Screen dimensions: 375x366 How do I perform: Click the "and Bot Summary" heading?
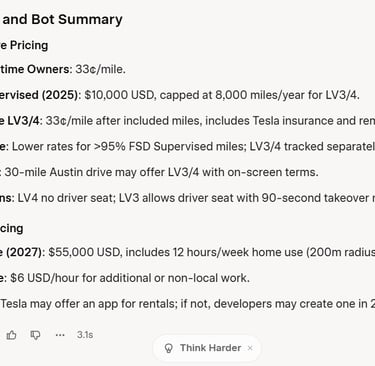(x=61, y=19)
